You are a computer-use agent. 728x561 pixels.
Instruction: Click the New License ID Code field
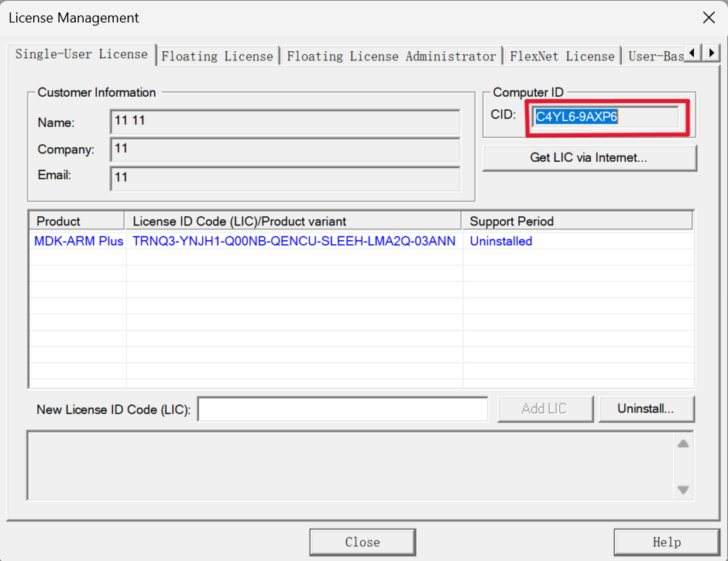342,408
